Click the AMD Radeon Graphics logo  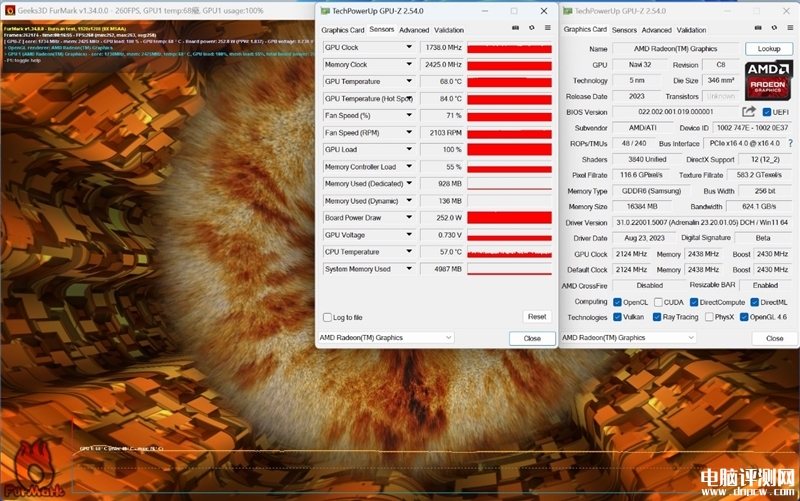click(x=768, y=80)
